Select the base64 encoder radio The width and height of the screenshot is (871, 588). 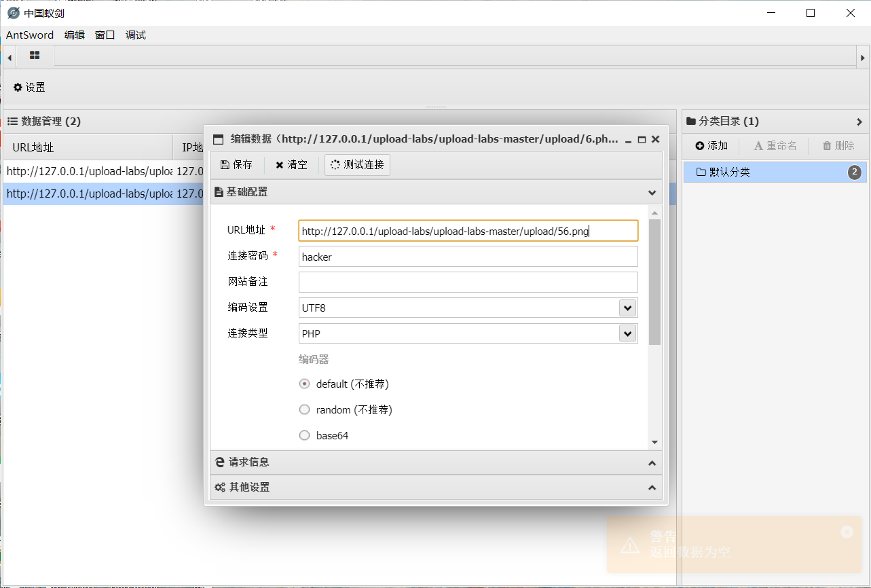(x=305, y=436)
